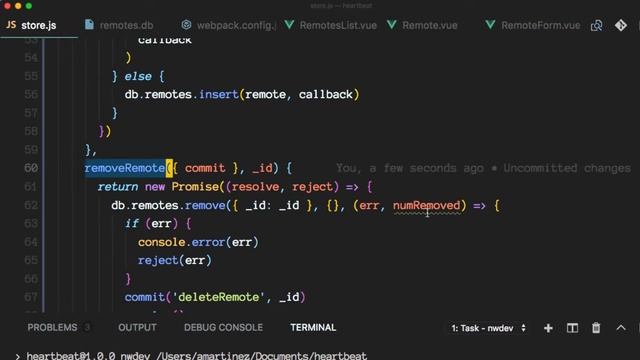This screenshot has width=640, height=360.
Task: Click the highlighted removeRemote function name
Action: [x=124, y=168]
